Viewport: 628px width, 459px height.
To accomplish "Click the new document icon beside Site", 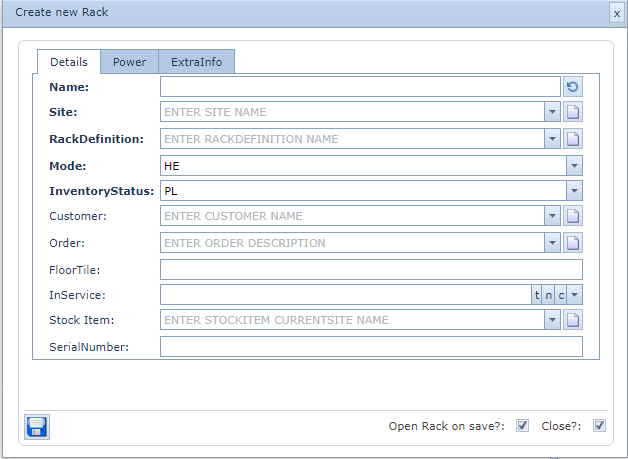I will [573, 112].
